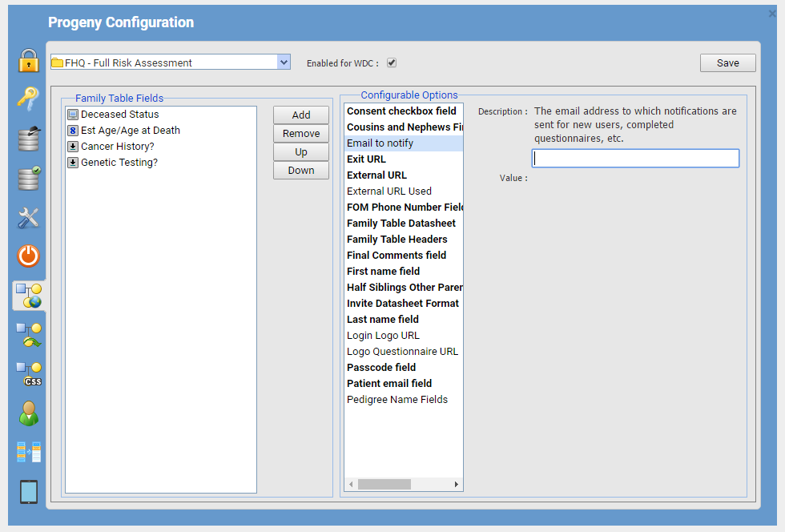Select Deceased Status in Family Table Fields
The width and height of the screenshot is (785, 532).
pyautogui.click(x=161, y=115)
